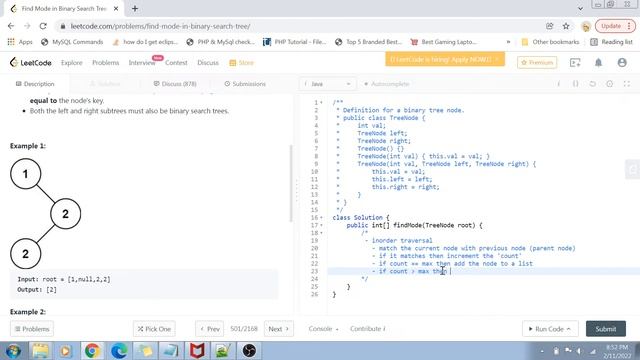
Task: Open the Run Code options arrow
Action: [569, 329]
